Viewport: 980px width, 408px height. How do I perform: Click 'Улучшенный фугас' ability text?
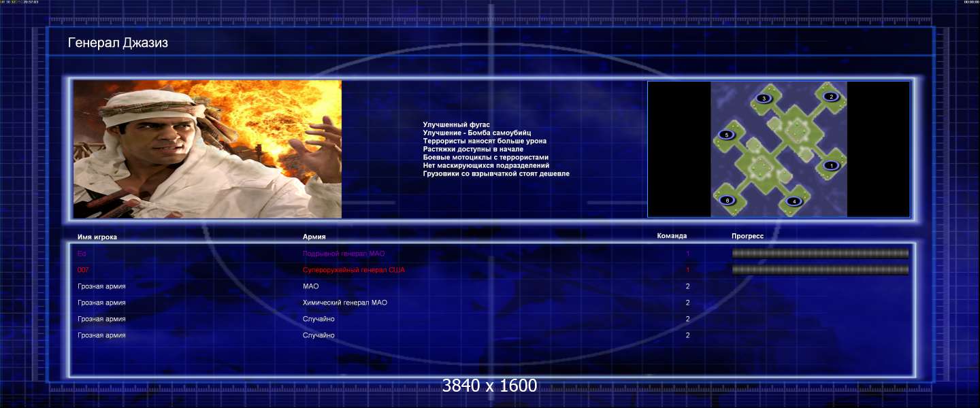(455, 125)
